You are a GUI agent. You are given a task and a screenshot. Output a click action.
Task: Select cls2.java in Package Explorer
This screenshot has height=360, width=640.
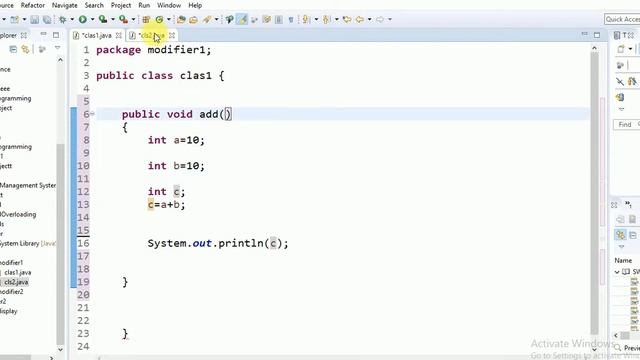pos(16,282)
